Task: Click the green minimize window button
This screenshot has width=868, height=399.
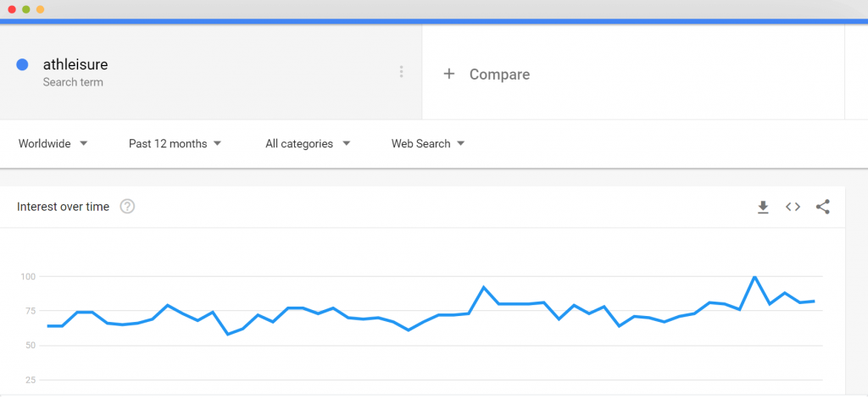Action: [x=26, y=9]
